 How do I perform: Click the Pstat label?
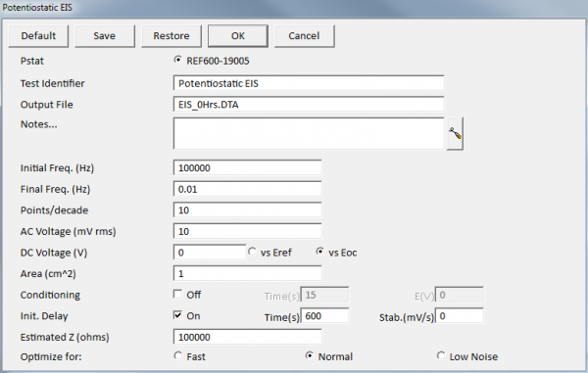(32, 61)
